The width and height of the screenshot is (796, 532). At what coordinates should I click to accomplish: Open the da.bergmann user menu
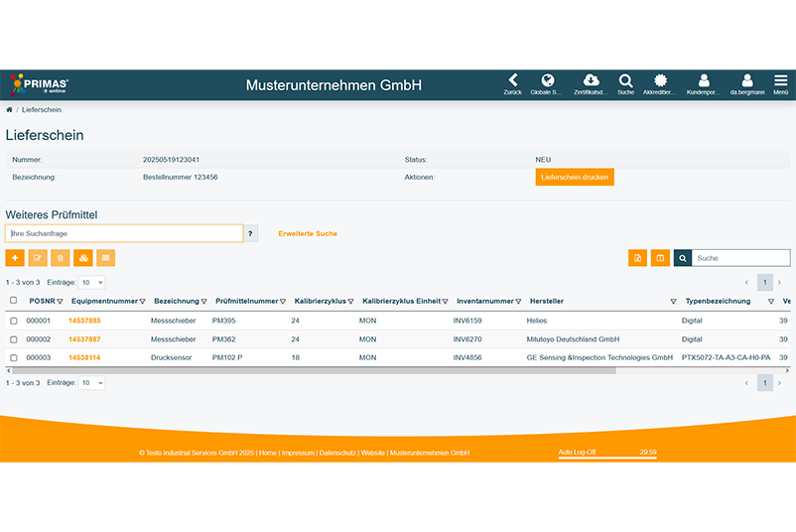(745, 81)
